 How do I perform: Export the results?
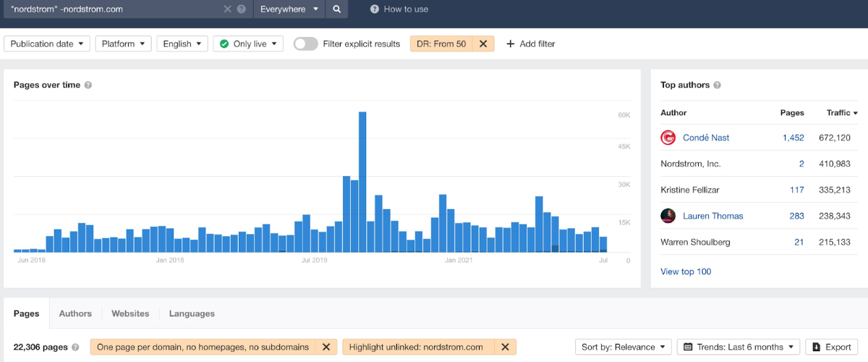coord(832,347)
